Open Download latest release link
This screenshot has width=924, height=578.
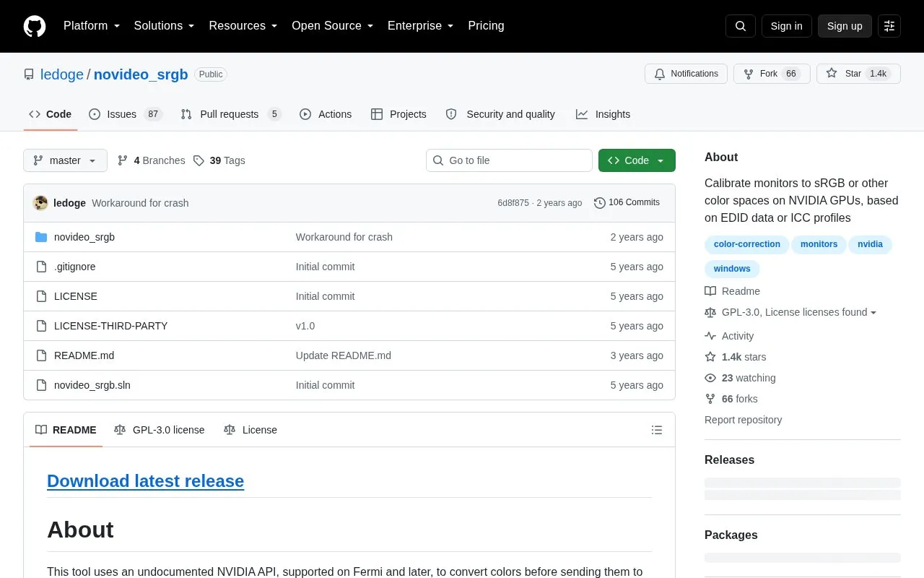pyautogui.click(x=145, y=481)
